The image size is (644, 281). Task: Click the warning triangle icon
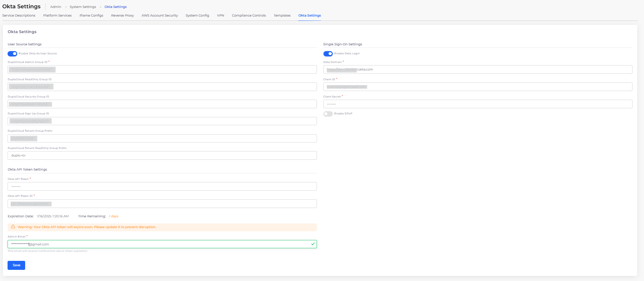pyautogui.click(x=13, y=227)
